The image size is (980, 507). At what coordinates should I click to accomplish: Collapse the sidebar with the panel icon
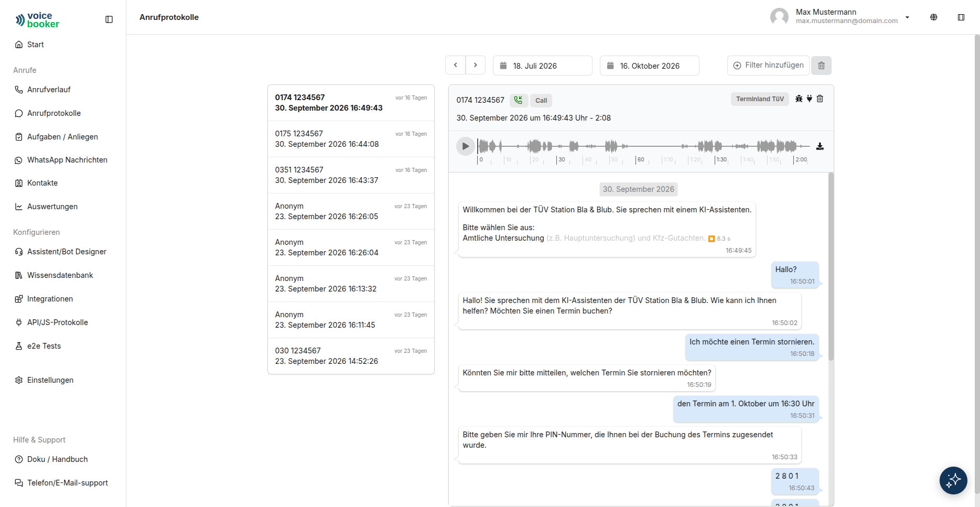point(109,19)
